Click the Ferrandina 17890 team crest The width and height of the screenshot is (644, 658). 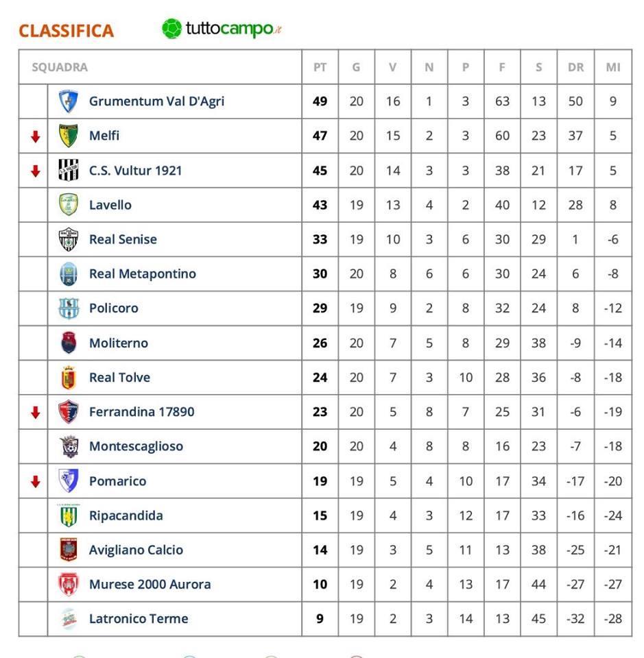pos(68,412)
